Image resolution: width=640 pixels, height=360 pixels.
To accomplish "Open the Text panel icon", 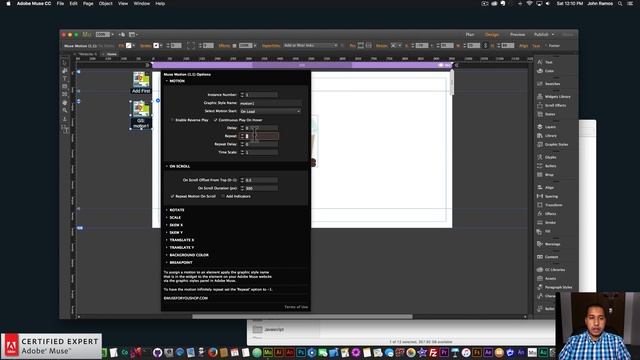I will (540, 62).
